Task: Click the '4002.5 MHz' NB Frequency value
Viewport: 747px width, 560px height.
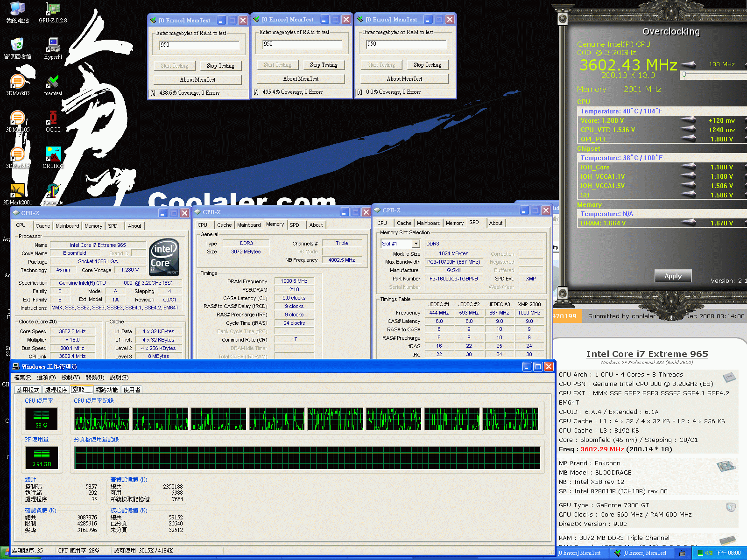Action: [341, 260]
